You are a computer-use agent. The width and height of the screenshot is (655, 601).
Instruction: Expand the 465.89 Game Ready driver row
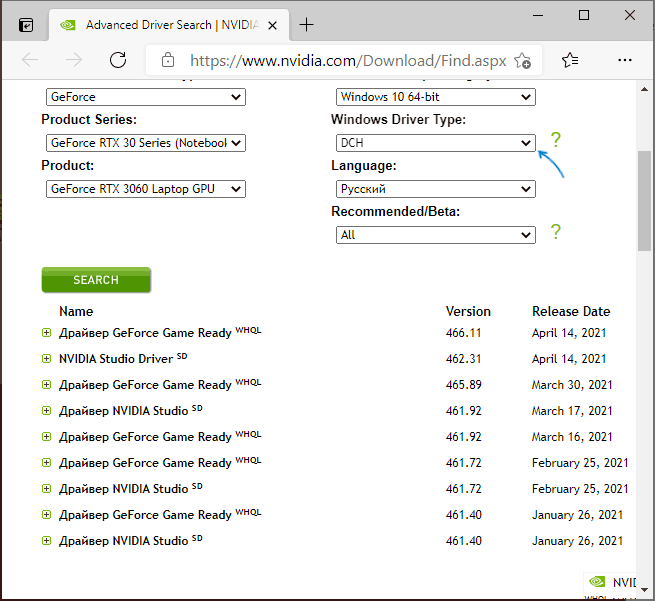click(x=46, y=385)
